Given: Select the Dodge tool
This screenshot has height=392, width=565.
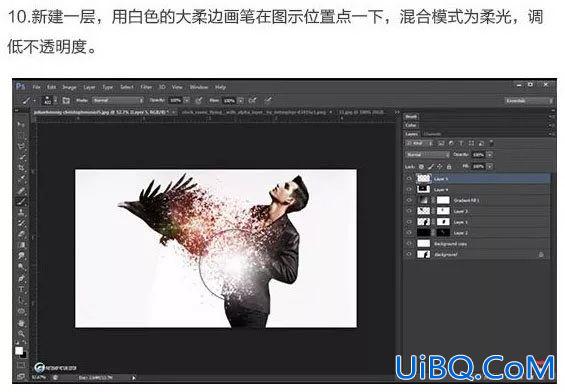Looking at the screenshot, I should click(21, 267).
